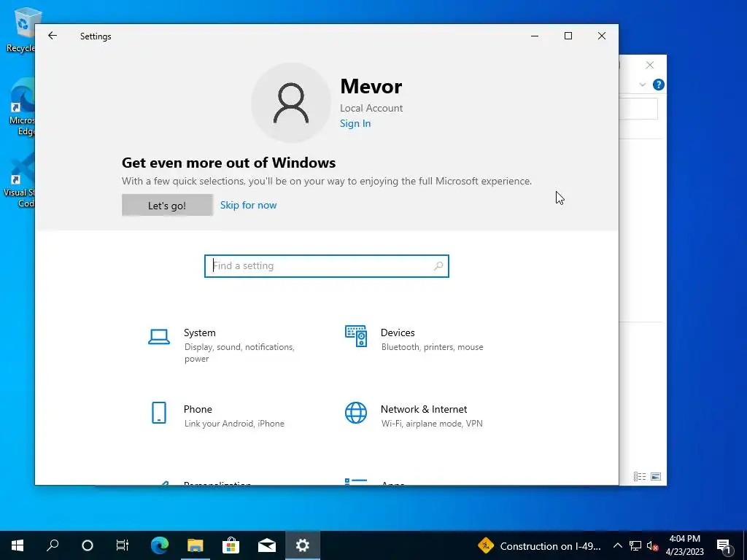Screen dimensions: 747x560
Task: Open File Explorer from taskbar
Action: point(195,545)
